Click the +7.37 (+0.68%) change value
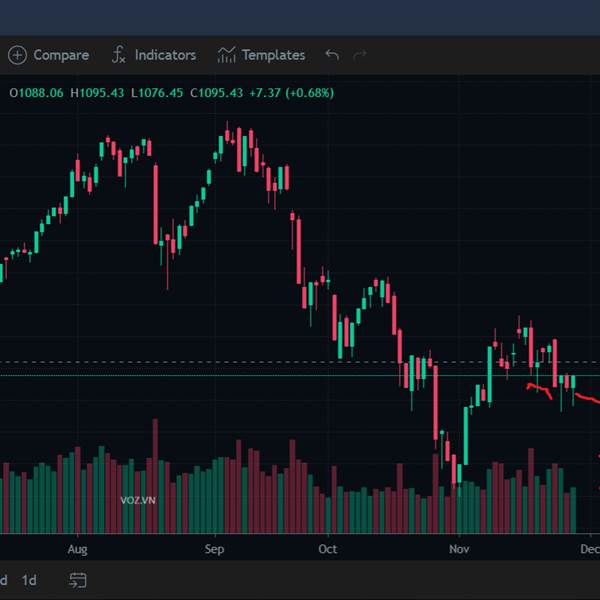The width and height of the screenshot is (600, 600). click(x=292, y=93)
